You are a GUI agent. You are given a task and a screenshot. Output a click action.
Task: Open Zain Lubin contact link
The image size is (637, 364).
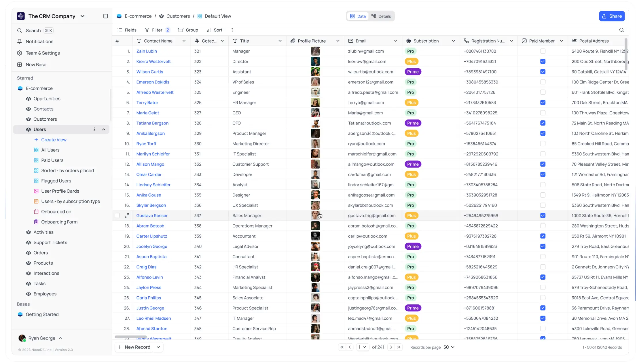click(x=147, y=51)
